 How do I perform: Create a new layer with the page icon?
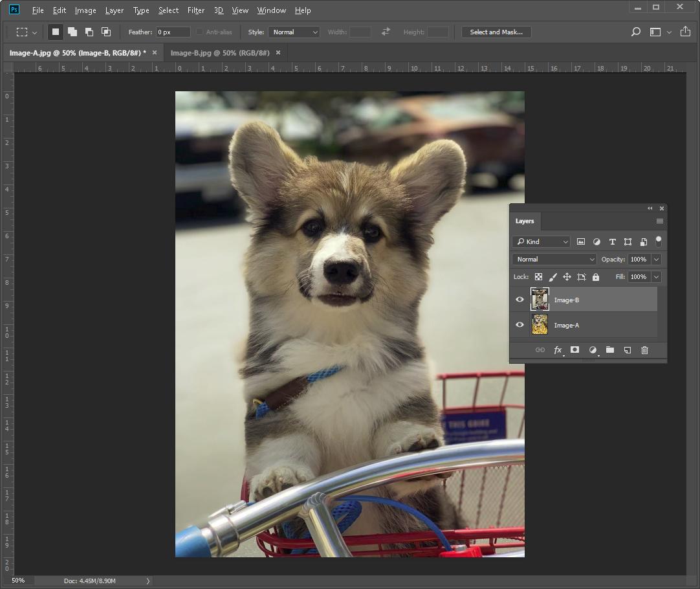click(627, 350)
